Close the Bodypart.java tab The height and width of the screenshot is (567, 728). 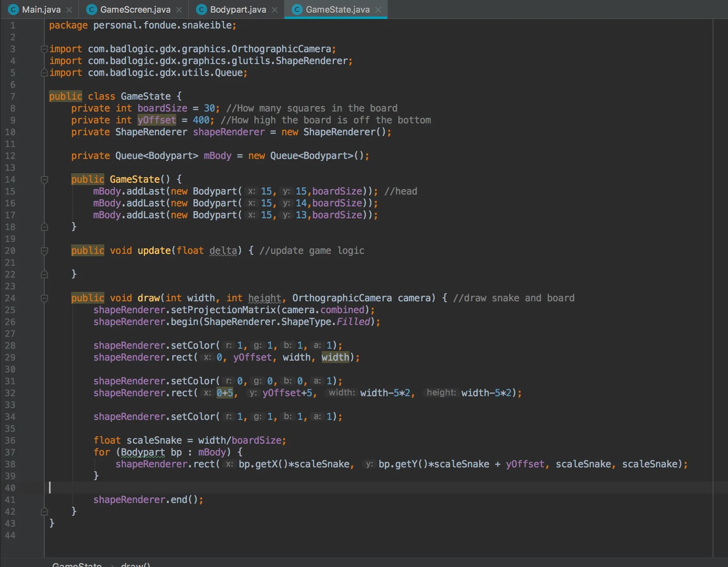pyautogui.click(x=275, y=10)
